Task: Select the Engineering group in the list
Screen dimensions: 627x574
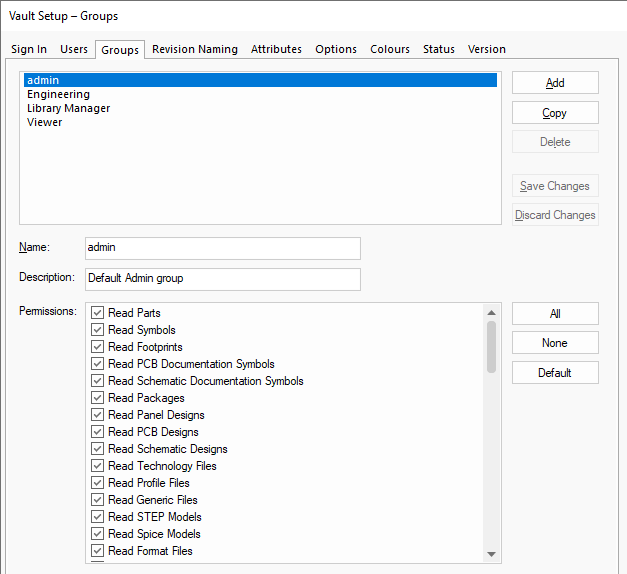Action: [58, 94]
